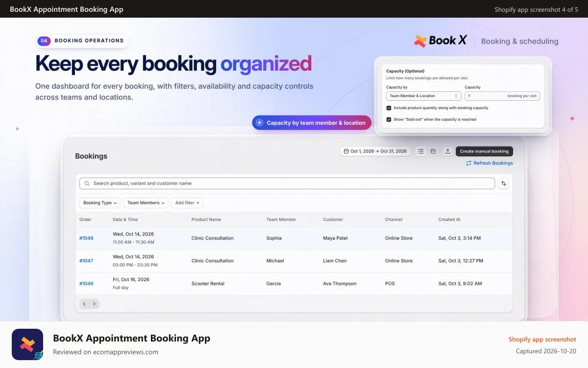Viewport: 588px width, 368px height.
Task: Click the 11:00 AM - 11:30 AM time text
Action: coord(133,242)
